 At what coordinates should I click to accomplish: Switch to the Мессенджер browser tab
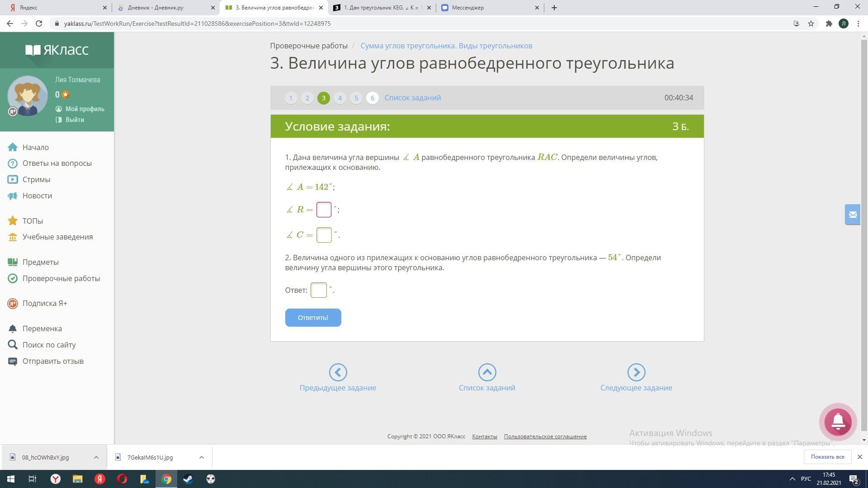467,8
